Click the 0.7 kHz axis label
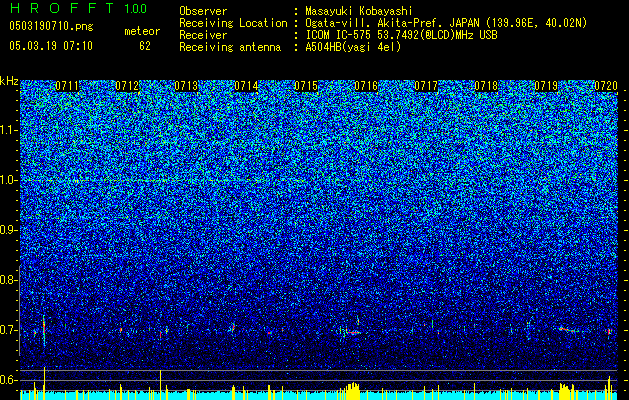 (7, 330)
